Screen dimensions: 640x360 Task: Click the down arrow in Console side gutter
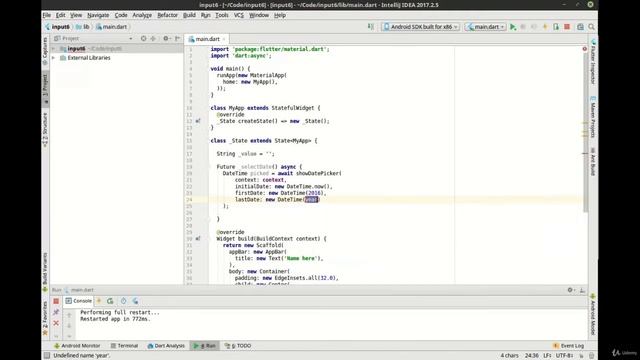pos(69,326)
